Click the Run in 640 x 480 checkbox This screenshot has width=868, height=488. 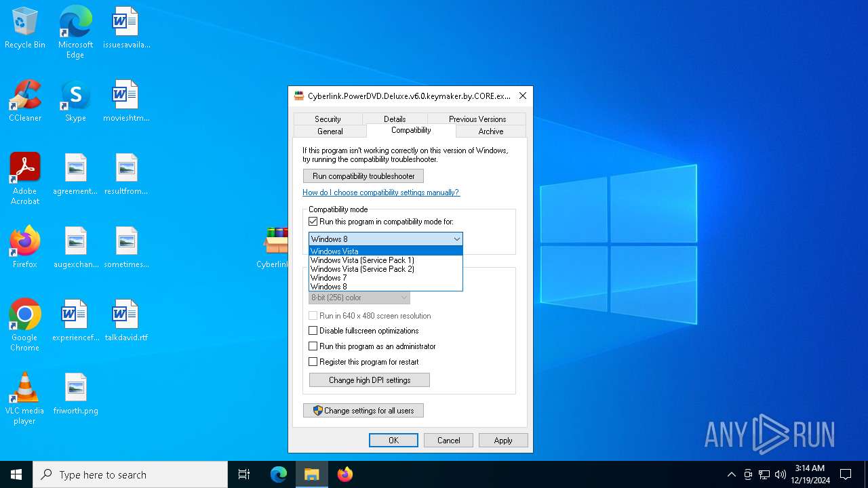pos(313,316)
